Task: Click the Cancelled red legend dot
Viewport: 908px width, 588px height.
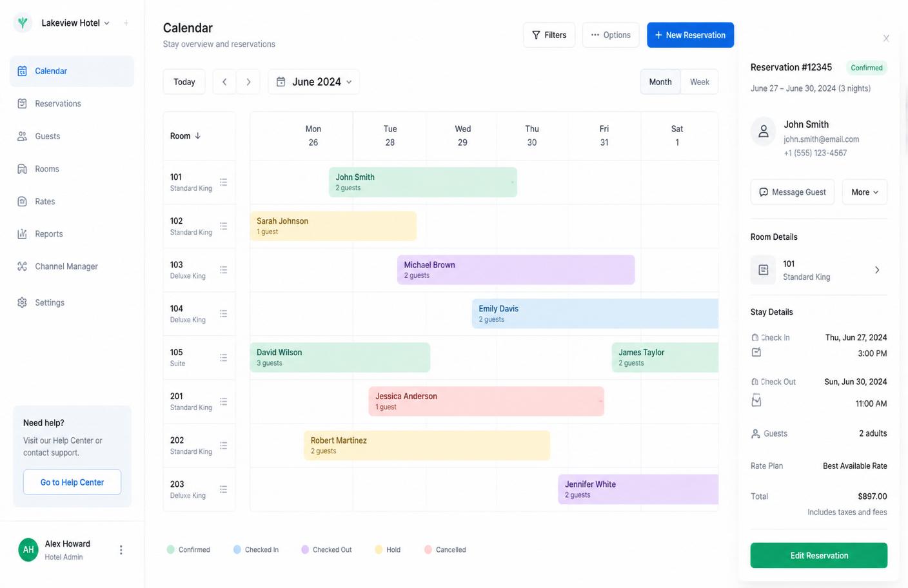Action: (x=428, y=549)
